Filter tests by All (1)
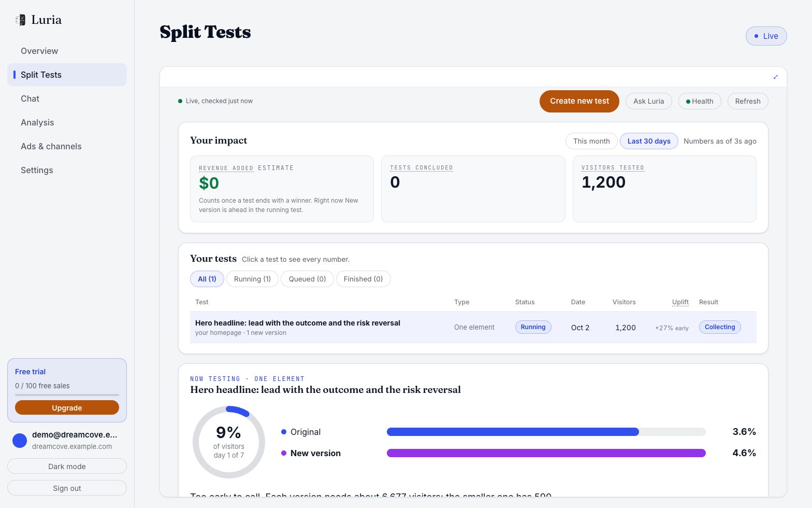The width and height of the screenshot is (812, 508). pos(207,279)
